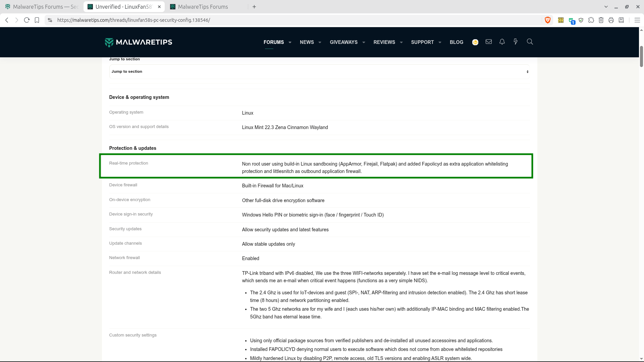Open the forum search magnifier

tap(530, 42)
